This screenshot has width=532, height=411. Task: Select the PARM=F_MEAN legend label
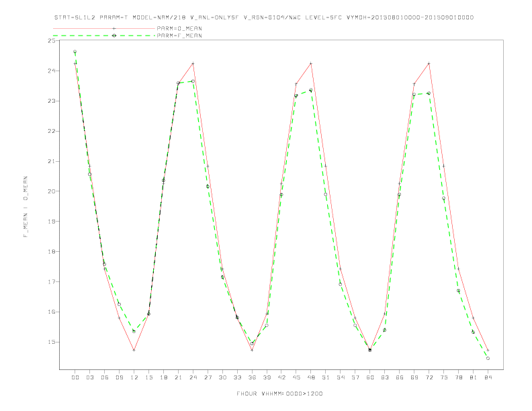tap(179, 36)
